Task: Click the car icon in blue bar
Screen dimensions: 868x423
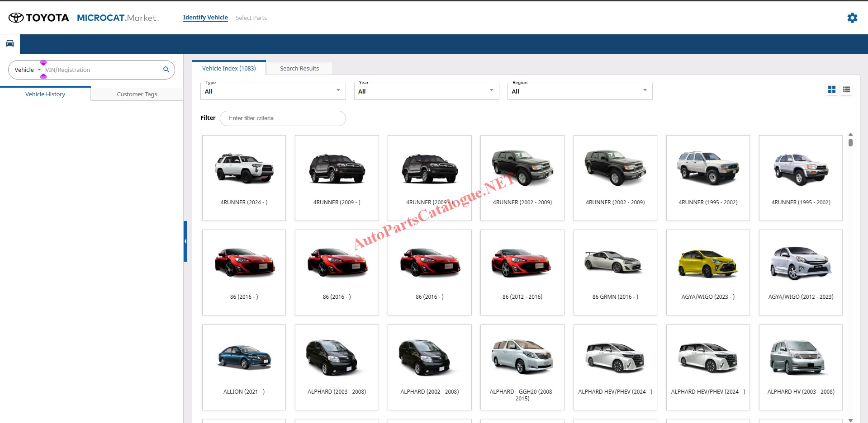Action: tap(10, 44)
